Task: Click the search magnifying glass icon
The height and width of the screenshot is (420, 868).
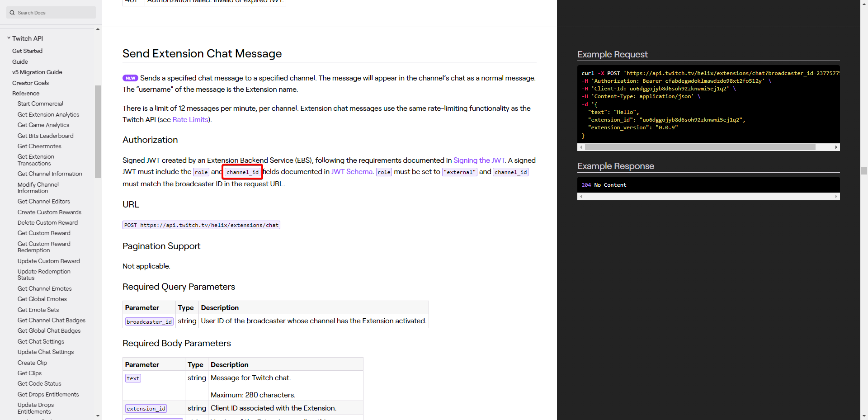Action: pyautogui.click(x=11, y=12)
